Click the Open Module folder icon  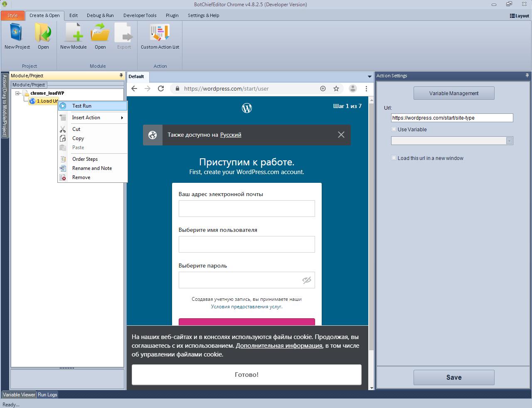click(100, 33)
